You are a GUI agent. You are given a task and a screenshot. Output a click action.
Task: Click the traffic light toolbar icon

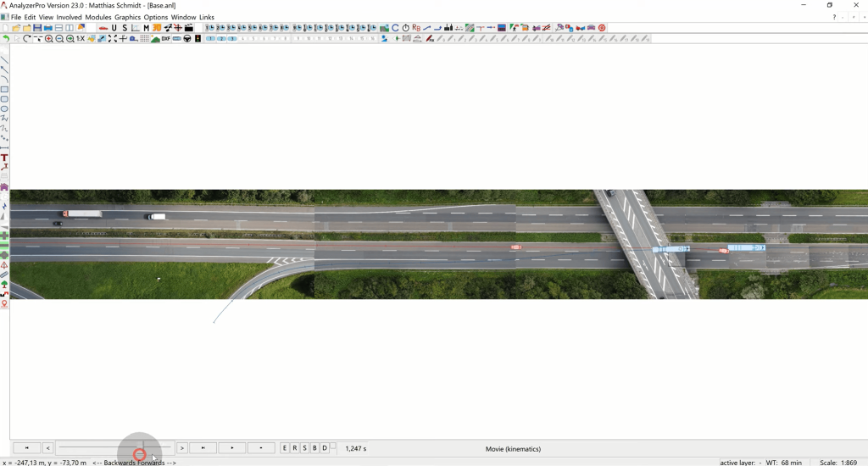click(x=198, y=39)
